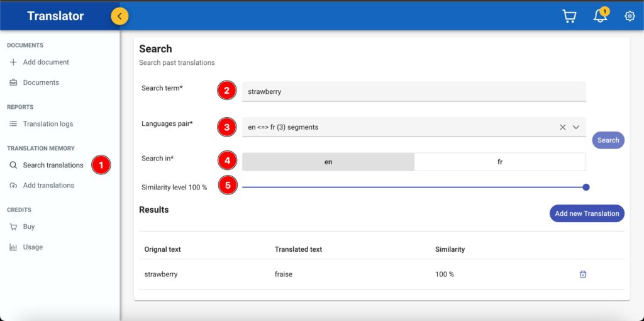
Task: Adjust the Similarity level slider handle
Action: (x=586, y=187)
